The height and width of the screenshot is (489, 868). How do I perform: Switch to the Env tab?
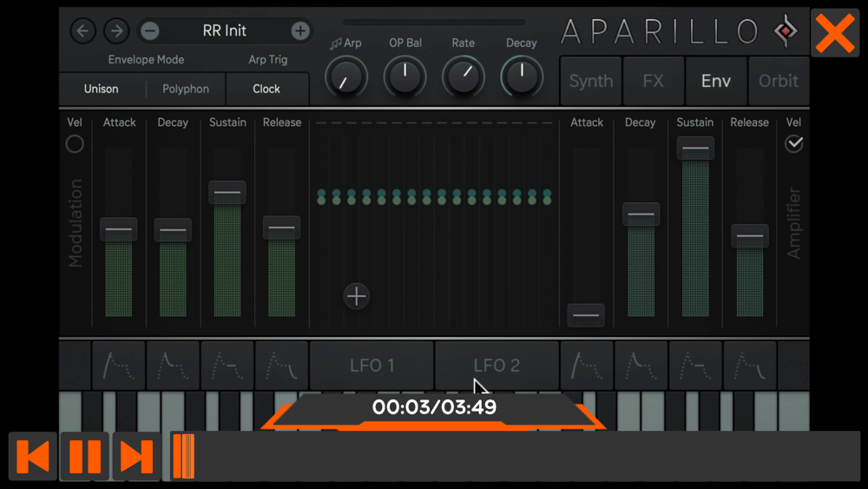pos(716,81)
